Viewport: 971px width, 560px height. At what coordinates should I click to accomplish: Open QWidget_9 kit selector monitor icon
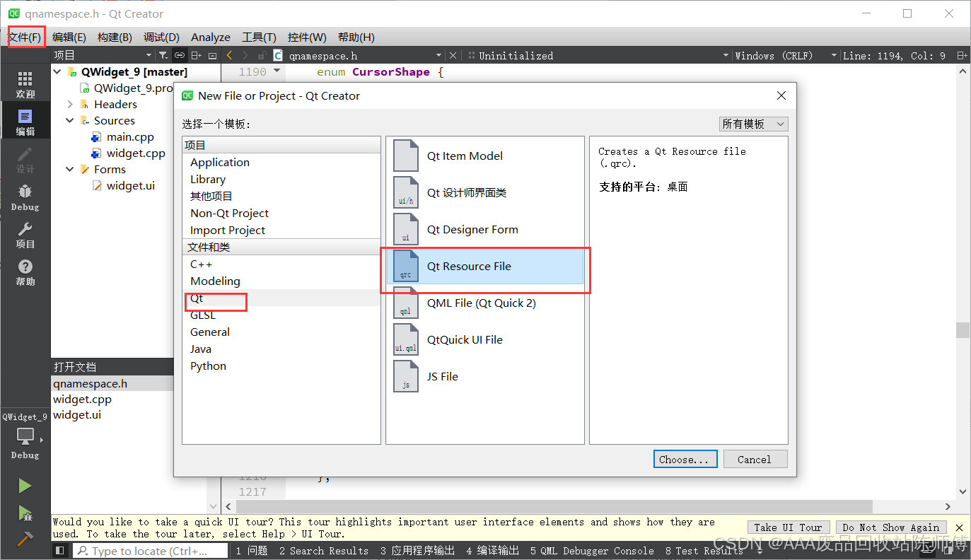coord(25,436)
